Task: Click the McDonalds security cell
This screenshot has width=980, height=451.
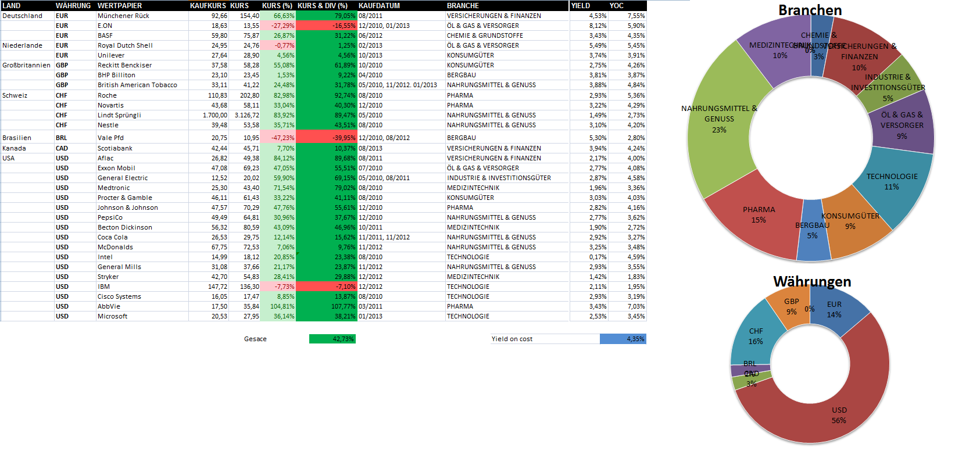Action: [142, 247]
